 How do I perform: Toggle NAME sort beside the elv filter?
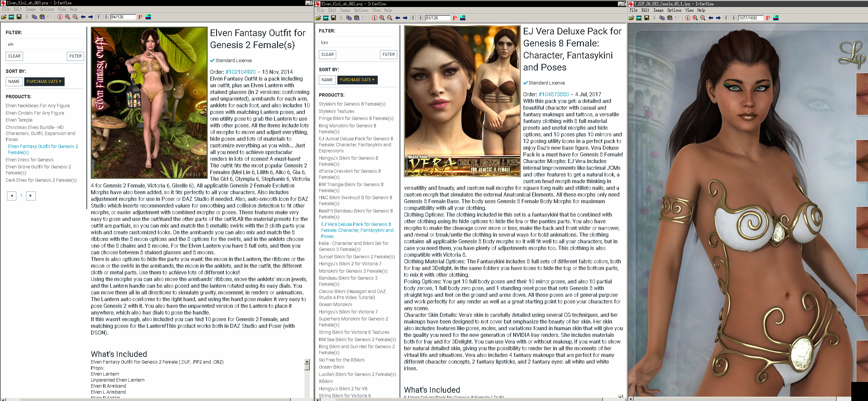click(x=14, y=81)
